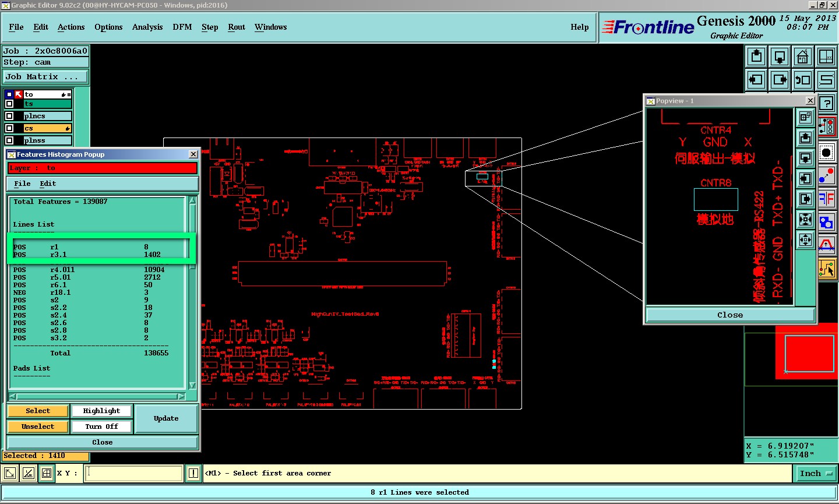This screenshot has height=504, width=839.
Task: Click the blue overlapping shapes icon
Action: 827,222
